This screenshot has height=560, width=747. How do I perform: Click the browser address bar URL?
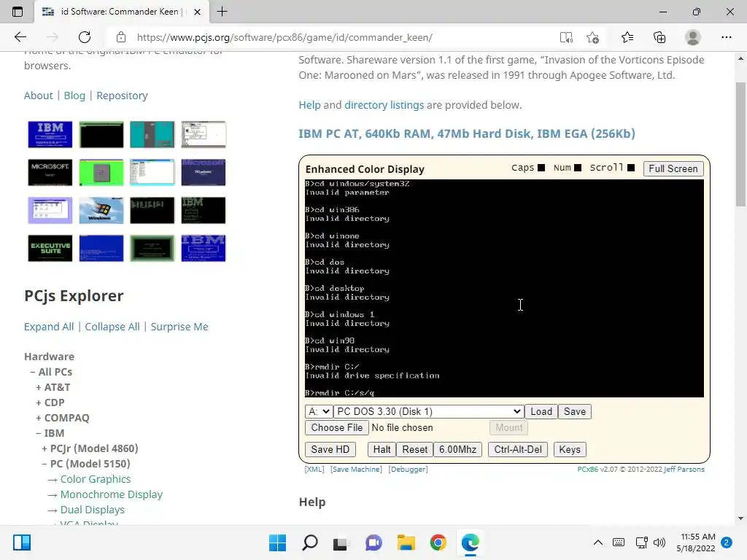coord(285,37)
